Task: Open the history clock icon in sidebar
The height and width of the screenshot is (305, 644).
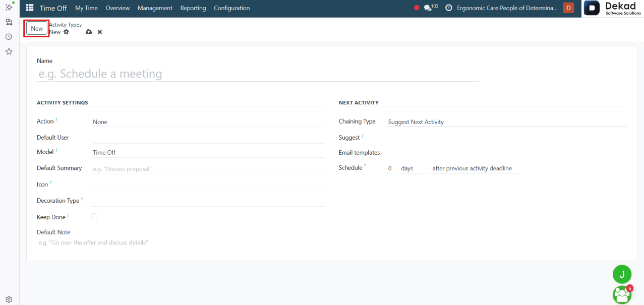Action: [9, 37]
